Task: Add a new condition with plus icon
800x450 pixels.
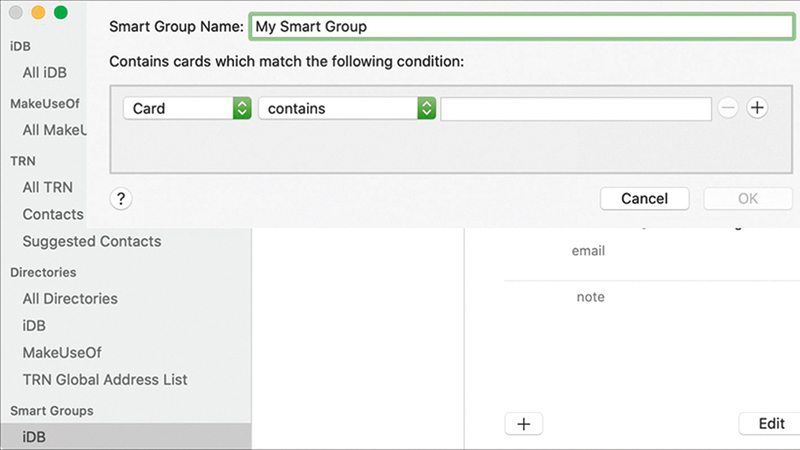Action: [x=757, y=109]
